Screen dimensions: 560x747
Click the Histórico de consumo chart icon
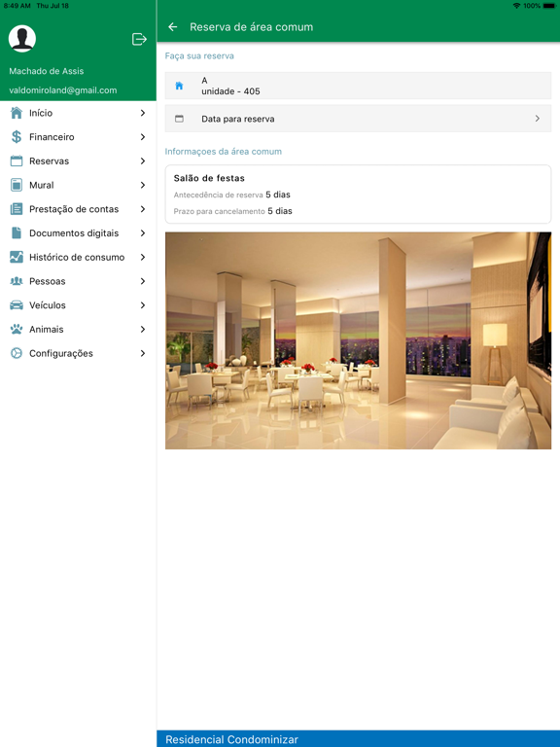coord(17,257)
